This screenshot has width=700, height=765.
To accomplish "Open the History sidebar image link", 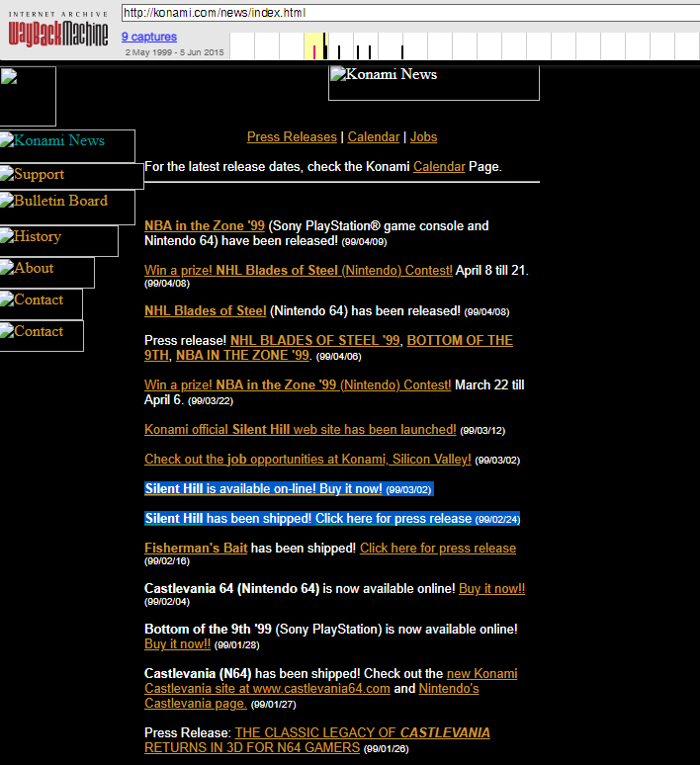I will click(x=58, y=240).
